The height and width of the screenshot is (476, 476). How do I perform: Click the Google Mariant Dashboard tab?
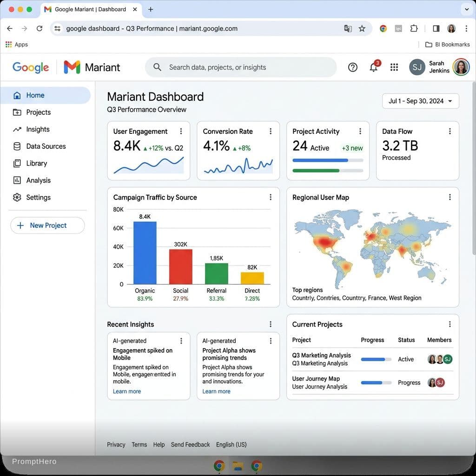[90, 9]
